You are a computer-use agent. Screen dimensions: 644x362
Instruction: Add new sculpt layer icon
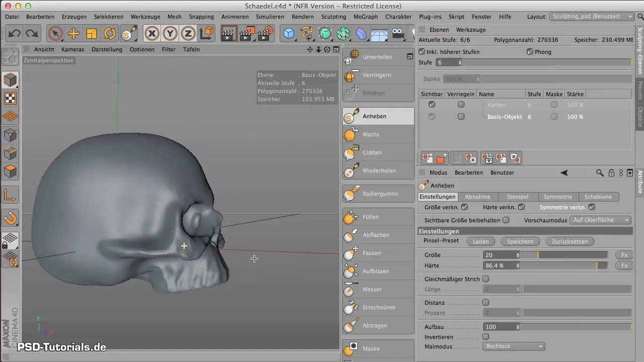click(x=428, y=158)
